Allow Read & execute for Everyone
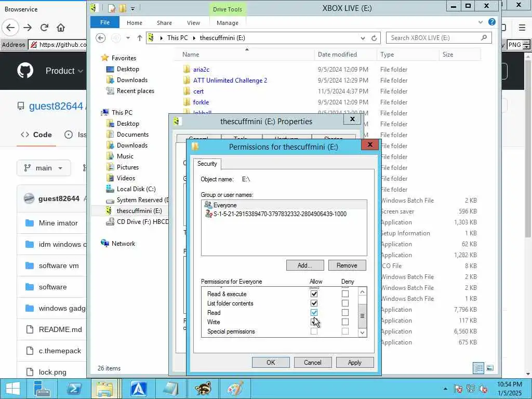Screen dimensions: 532x399 [314, 294]
